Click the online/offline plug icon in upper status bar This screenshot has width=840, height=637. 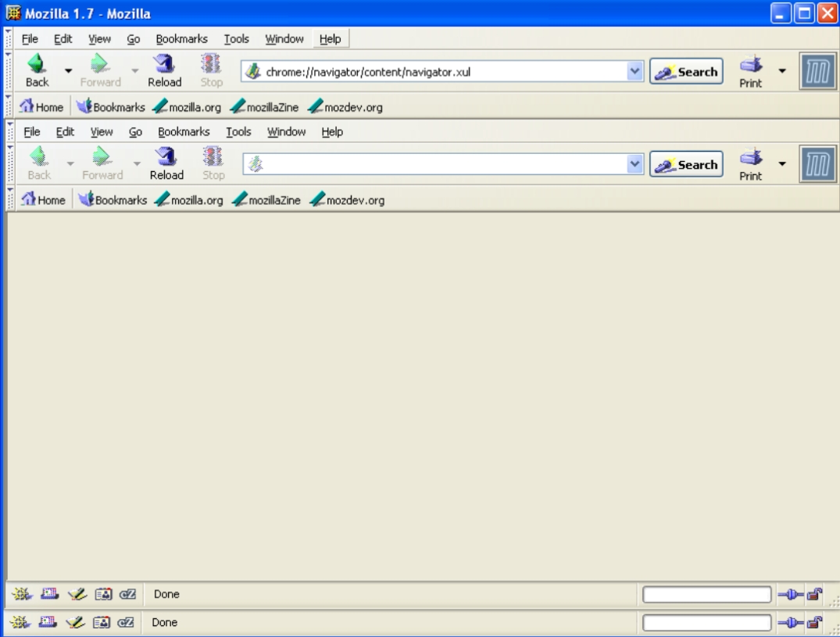791,593
